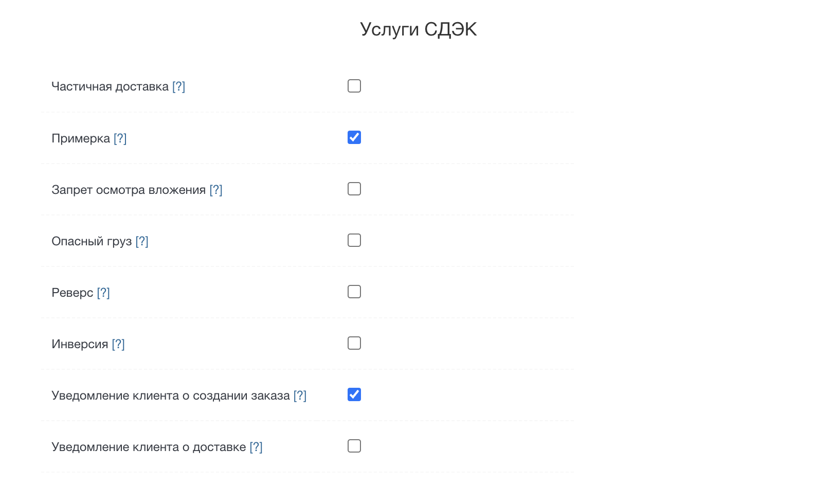Click the Услуги СДЭК page title
This screenshot has width=832, height=504.
click(x=418, y=29)
